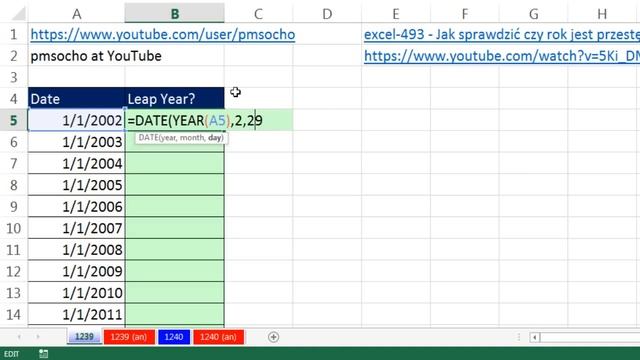Image resolution: width=640 pixels, height=360 pixels.
Task: Click the 'Leap Year?' header cell
Action: click(175, 99)
